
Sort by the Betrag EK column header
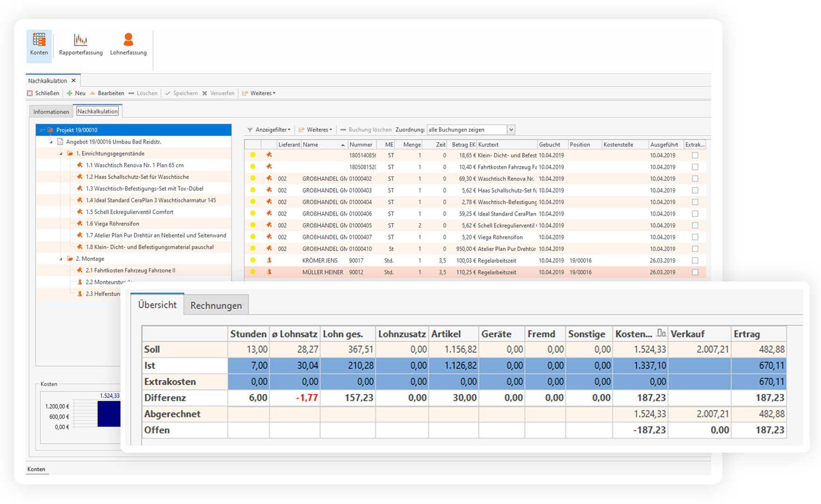pos(463,145)
